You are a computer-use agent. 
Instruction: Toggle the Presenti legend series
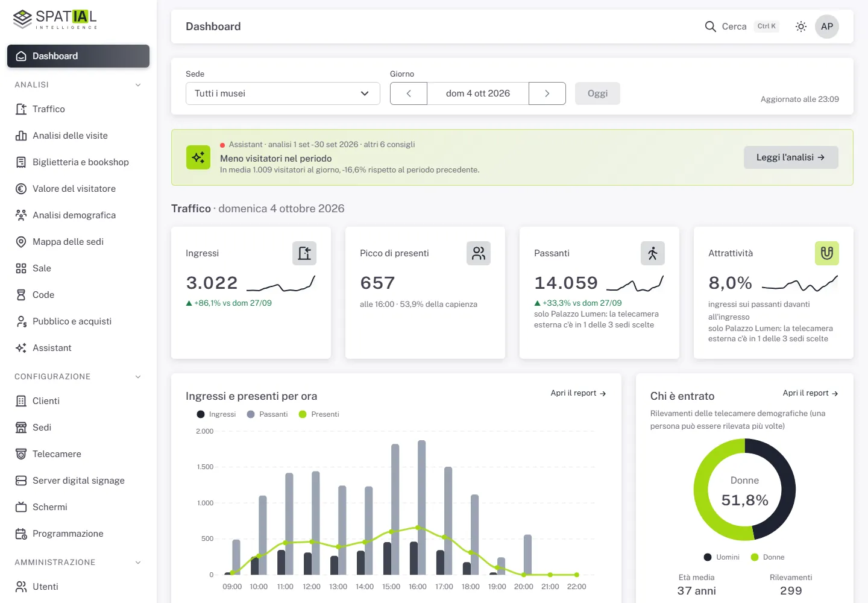tap(319, 414)
